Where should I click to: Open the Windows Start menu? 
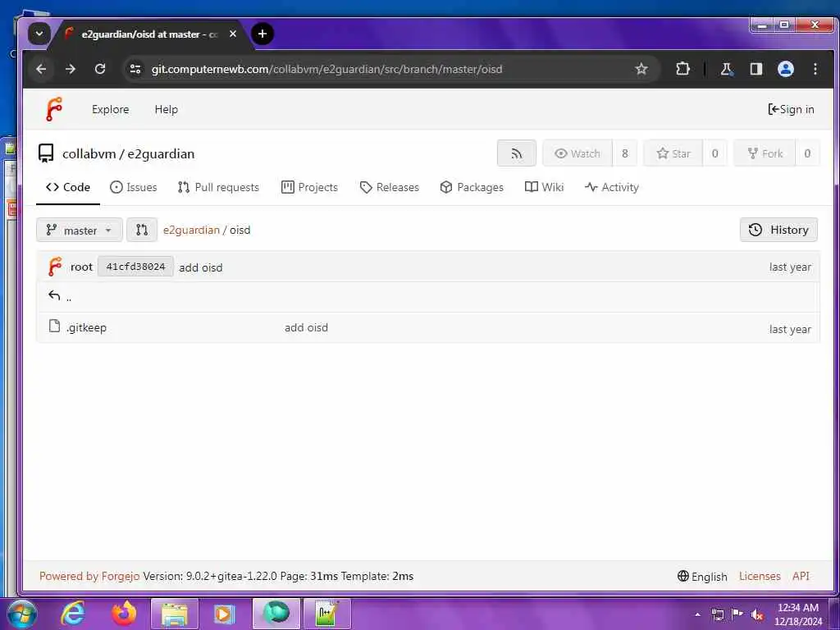[22, 614]
